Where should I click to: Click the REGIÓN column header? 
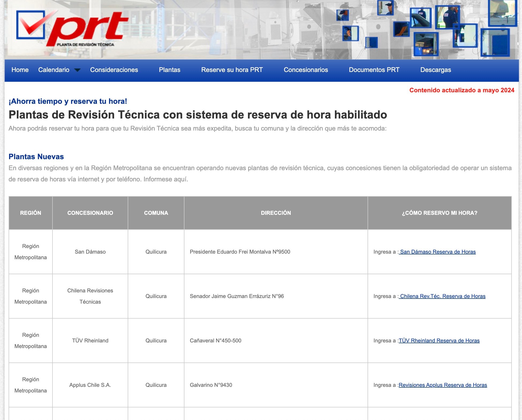click(31, 213)
